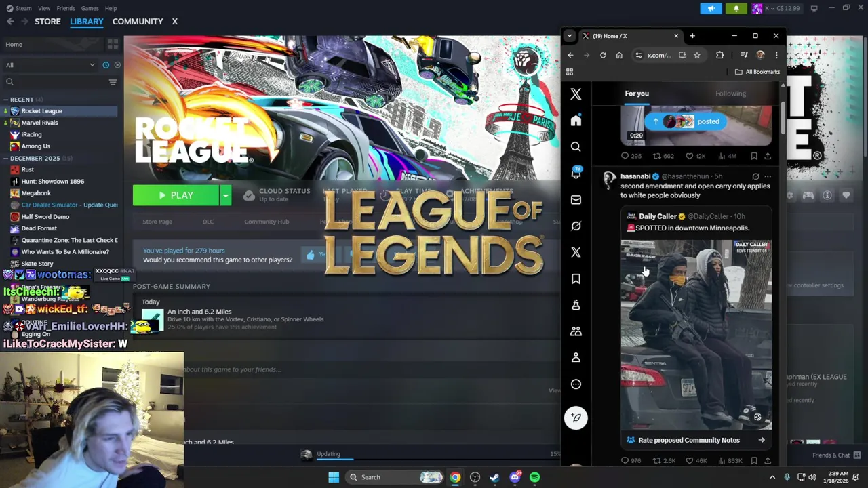Select the For you tab on X

coord(637,94)
